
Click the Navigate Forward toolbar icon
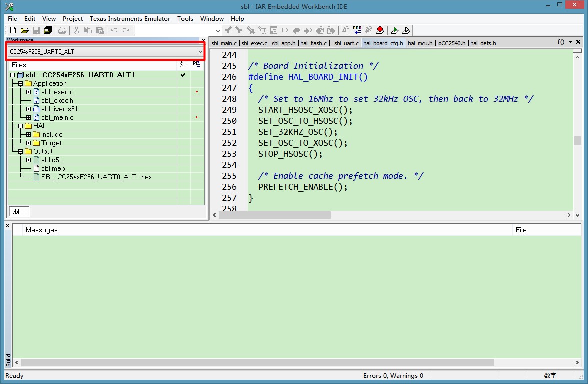[331, 30]
